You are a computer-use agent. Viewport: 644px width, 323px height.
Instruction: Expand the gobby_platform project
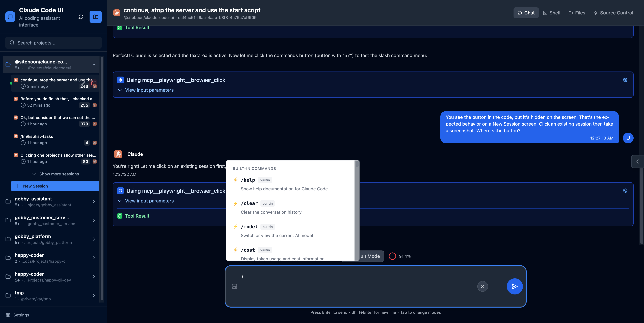(94, 239)
